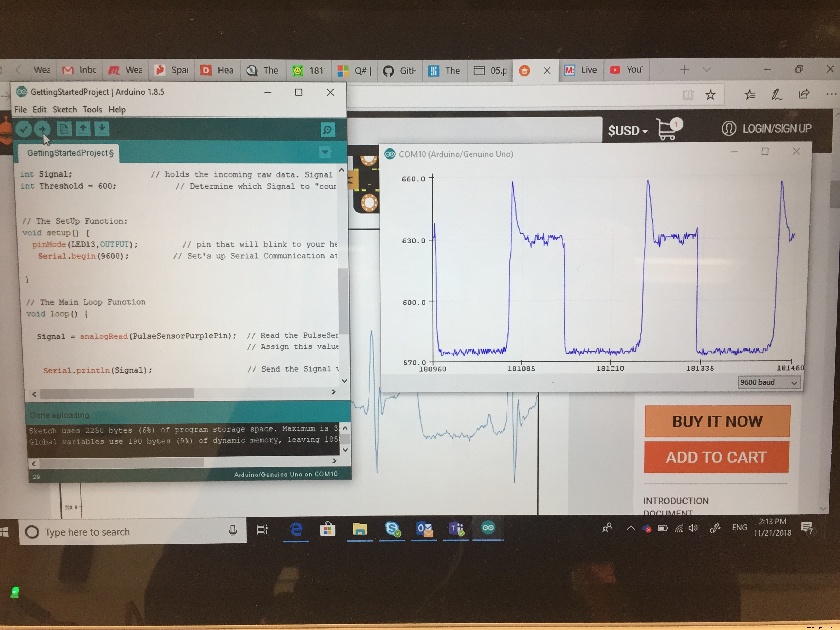Click the Open sketch up-arrow icon
This screenshot has height=630, width=840.
pyautogui.click(x=83, y=129)
